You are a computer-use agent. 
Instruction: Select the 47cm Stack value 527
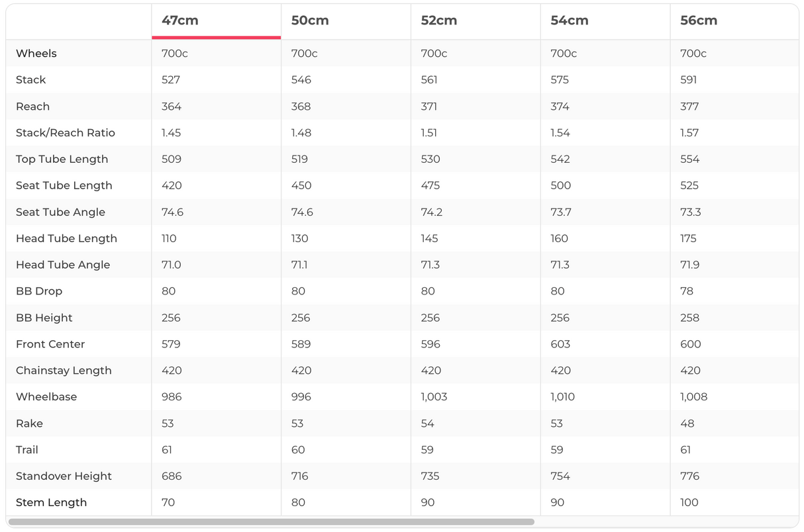tap(171, 80)
